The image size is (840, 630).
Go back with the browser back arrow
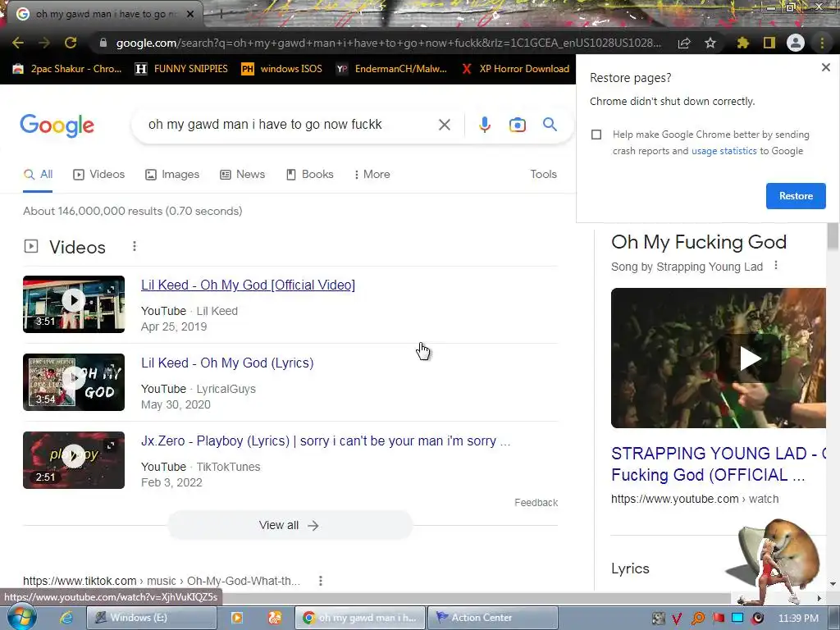[x=18, y=43]
